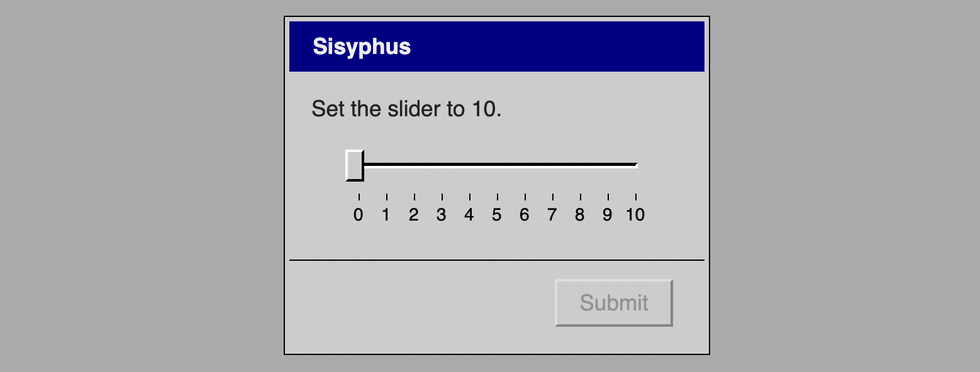Click the number label 5
This screenshot has height=372, width=980.
[x=497, y=215]
